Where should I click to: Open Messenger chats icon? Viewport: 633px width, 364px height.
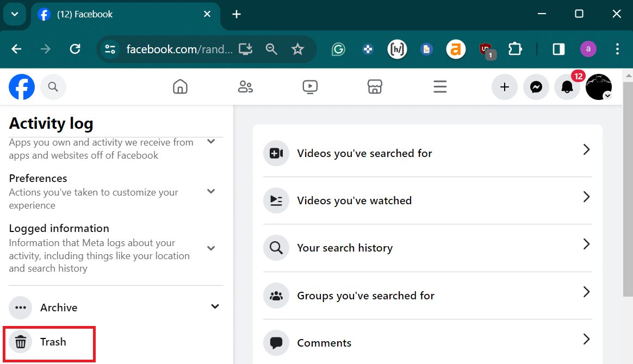coord(536,87)
